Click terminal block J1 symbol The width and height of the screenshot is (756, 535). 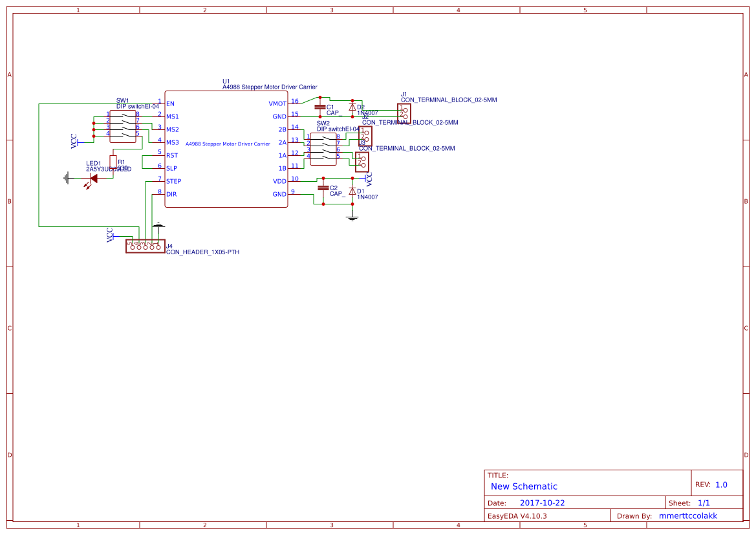click(x=404, y=112)
